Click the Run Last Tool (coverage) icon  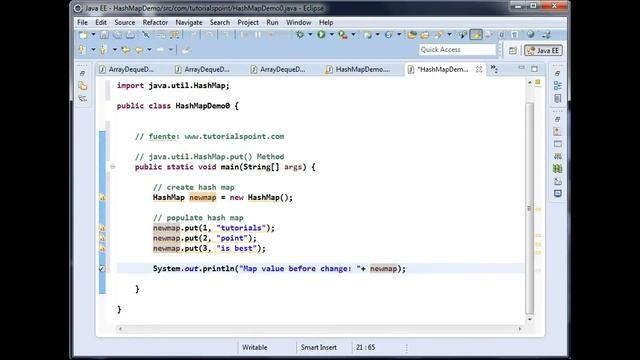click(343, 35)
